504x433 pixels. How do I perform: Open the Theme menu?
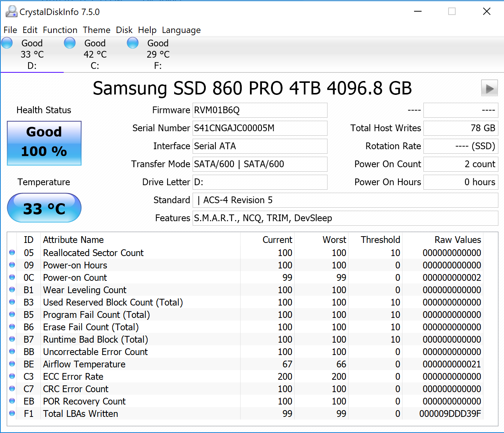click(97, 30)
